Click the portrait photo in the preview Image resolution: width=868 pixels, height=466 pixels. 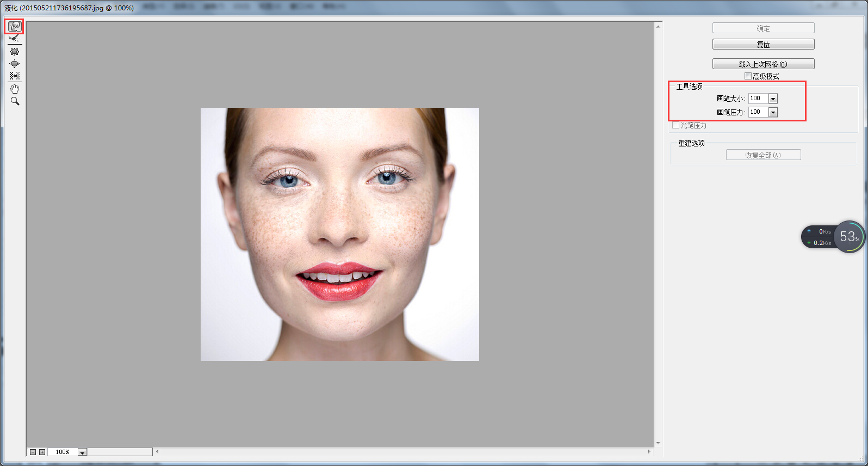340,234
